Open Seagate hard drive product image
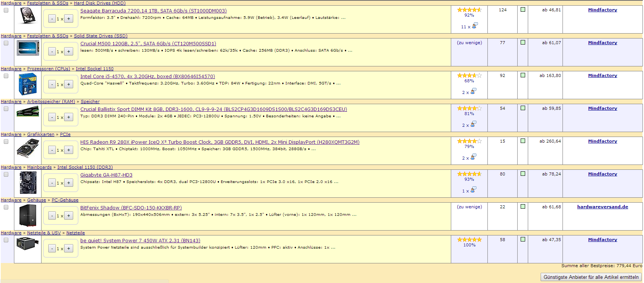This screenshot has height=283, width=644. [28, 16]
